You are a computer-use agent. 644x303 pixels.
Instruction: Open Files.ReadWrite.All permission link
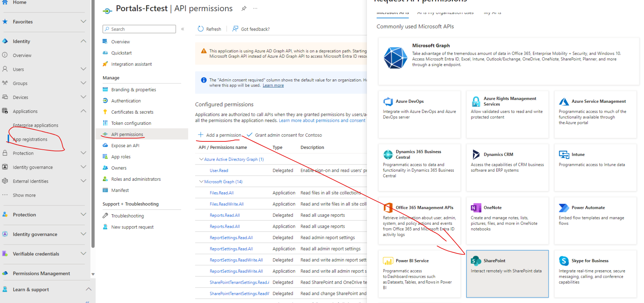pyautogui.click(x=227, y=204)
